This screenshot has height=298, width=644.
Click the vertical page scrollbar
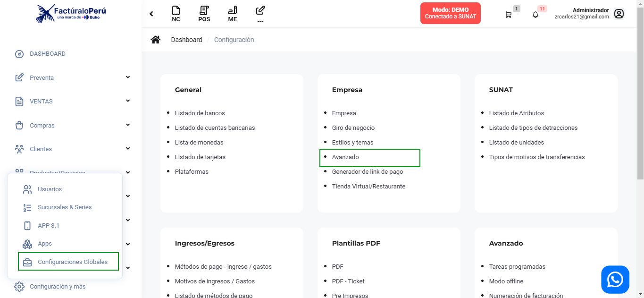coord(640,94)
